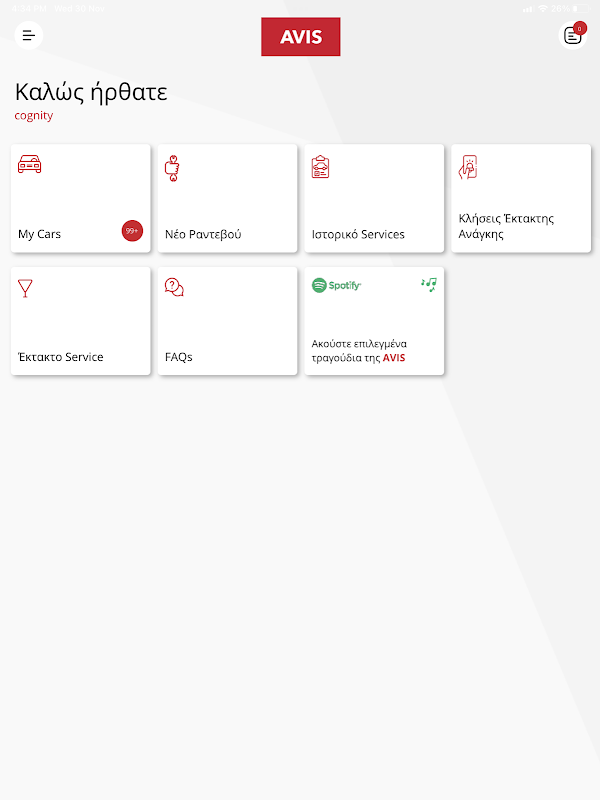Open the Ακούστε επιλεγμένα τραγούδια της AVIS text
The image size is (600, 800).
click(x=359, y=351)
